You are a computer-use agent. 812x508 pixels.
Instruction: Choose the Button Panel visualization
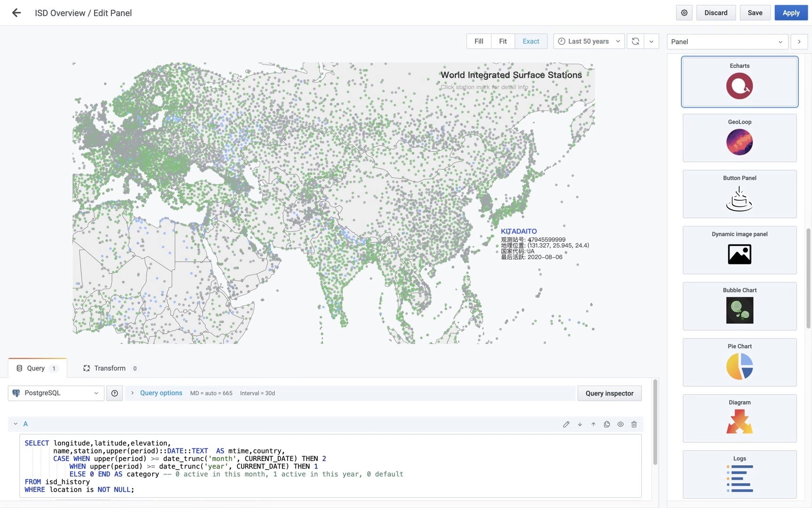740,194
